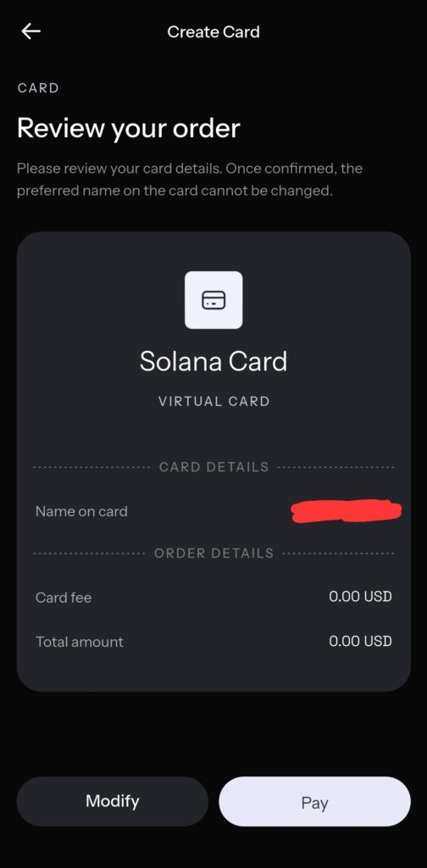Click the credit card icon tile
The height and width of the screenshot is (868, 427).
point(213,300)
